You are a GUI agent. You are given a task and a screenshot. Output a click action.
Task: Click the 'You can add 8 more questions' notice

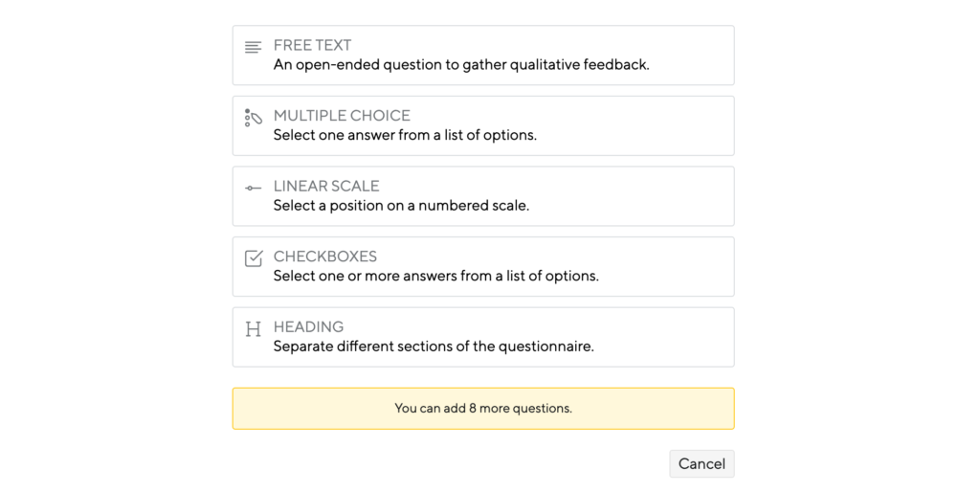(483, 408)
